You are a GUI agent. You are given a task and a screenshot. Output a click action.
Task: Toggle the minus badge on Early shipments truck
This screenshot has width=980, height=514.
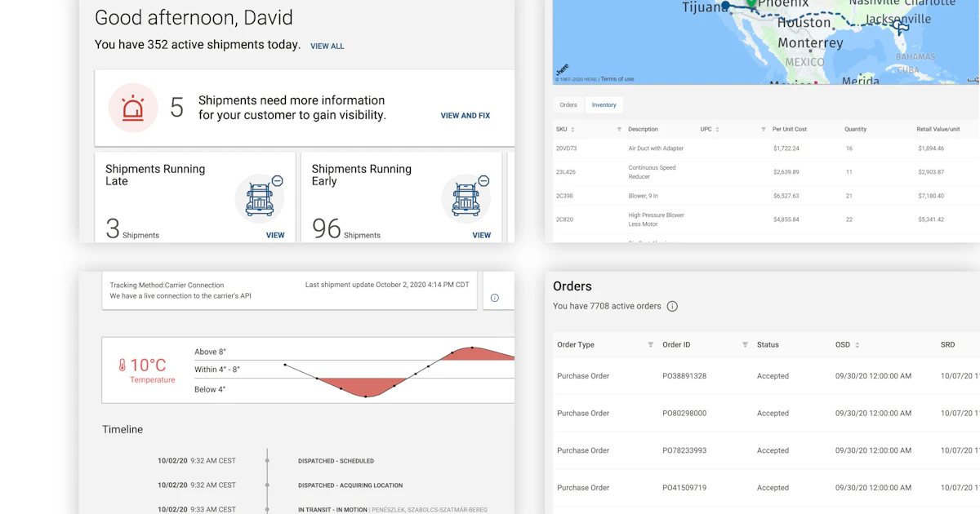pyautogui.click(x=484, y=180)
